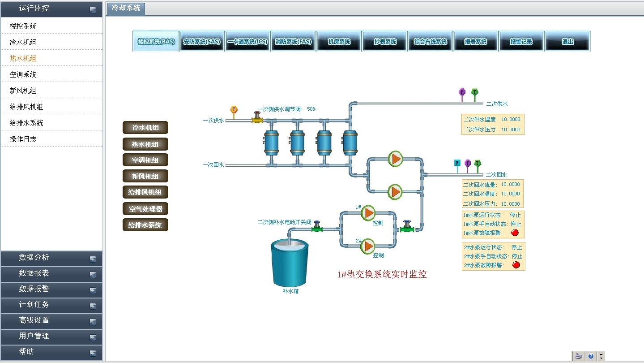Screen dimensions: 644x363
Task: Collapse the 运行监控 section
Action: (x=93, y=9)
